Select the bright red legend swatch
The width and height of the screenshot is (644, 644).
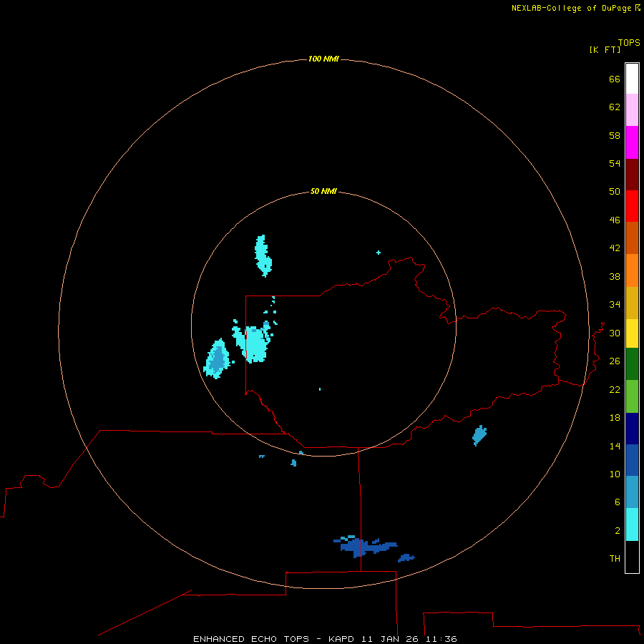(632, 206)
